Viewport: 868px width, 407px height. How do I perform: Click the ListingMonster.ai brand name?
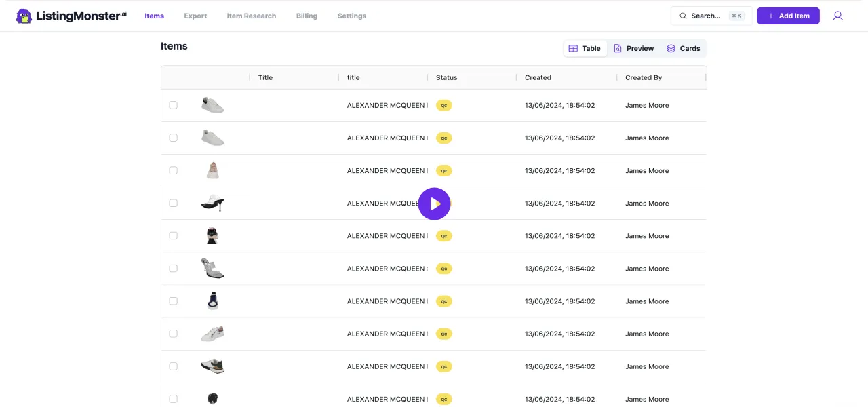[80, 16]
